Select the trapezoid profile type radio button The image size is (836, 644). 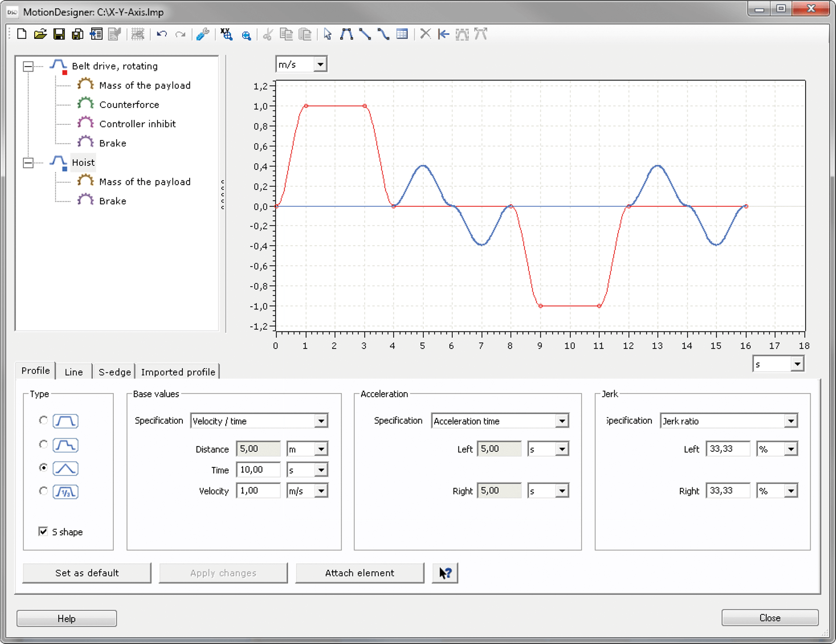(44, 420)
